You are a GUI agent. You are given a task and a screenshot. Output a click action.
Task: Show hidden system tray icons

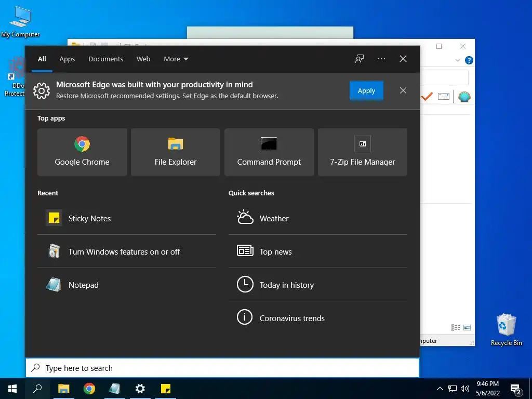pos(440,389)
